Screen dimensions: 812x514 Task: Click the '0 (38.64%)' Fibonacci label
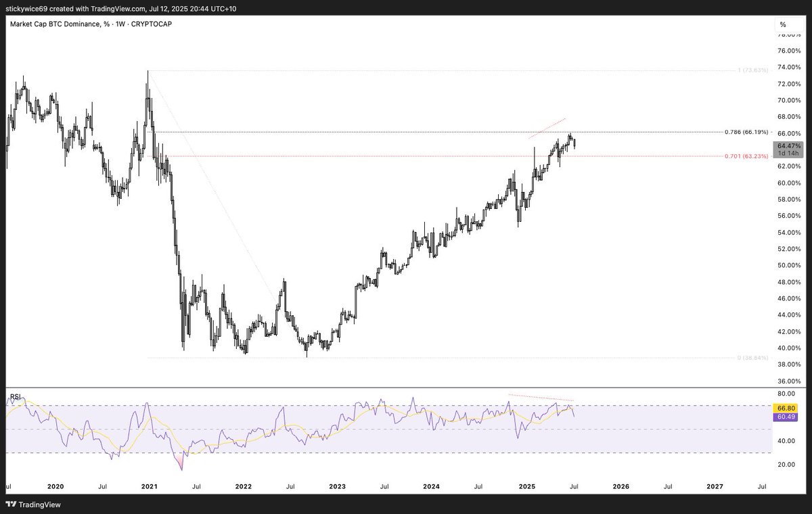coord(751,358)
